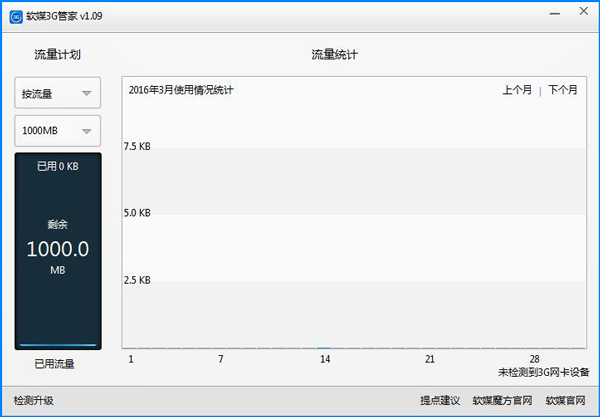This screenshot has height=417, width=600.
Task: Click the arrow of 1000MB combo box
Action: (x=87, y=131)
